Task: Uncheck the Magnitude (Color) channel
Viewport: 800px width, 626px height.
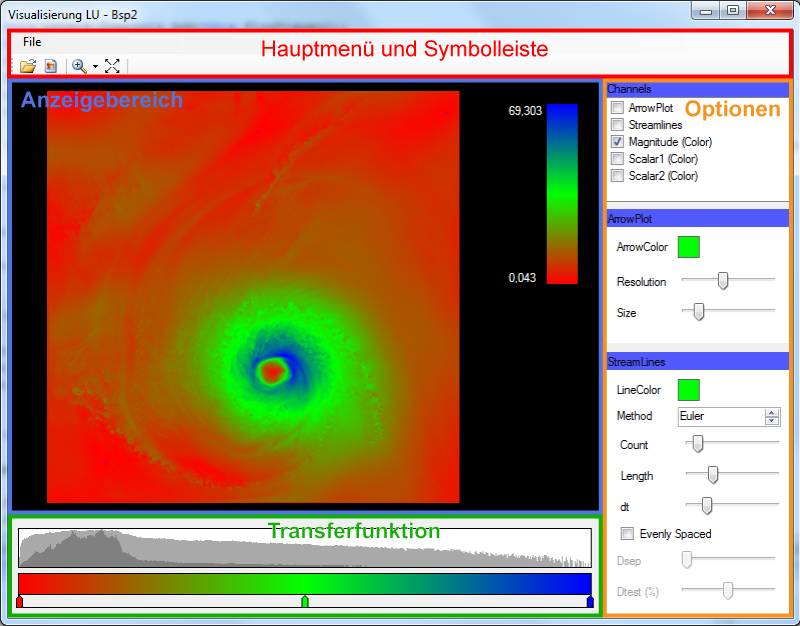Action: pyautogui.click(x=618, y=142)
